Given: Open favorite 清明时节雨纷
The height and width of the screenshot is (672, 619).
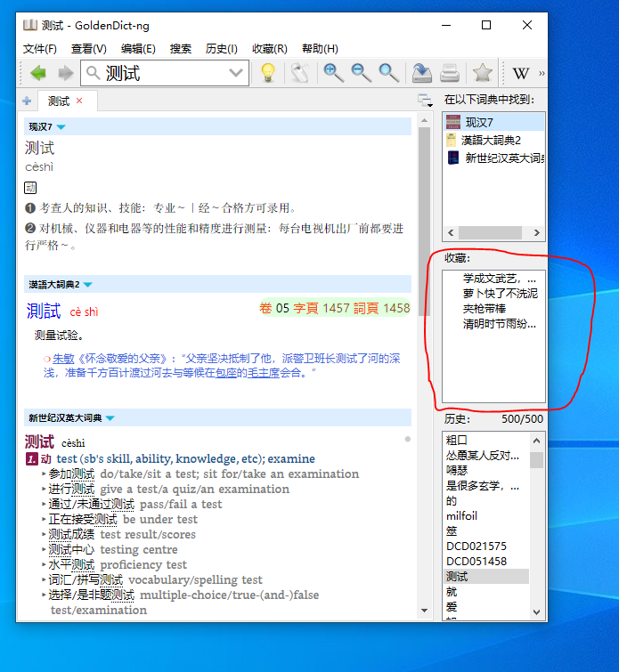Looking at the screenshot, I should pyautogui.click(x=500, y=324).
